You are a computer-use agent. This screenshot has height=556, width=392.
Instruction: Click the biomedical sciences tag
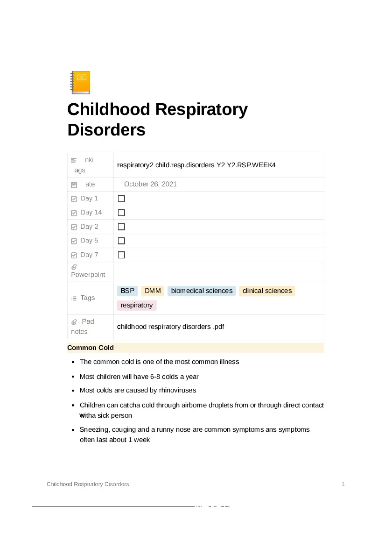[x=202, y=291]
